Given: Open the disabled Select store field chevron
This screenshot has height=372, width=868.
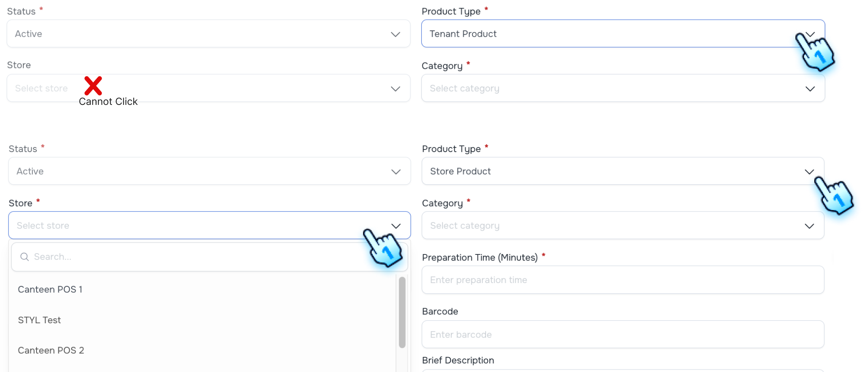Looking at the screenshot, I should pos(395,88).
